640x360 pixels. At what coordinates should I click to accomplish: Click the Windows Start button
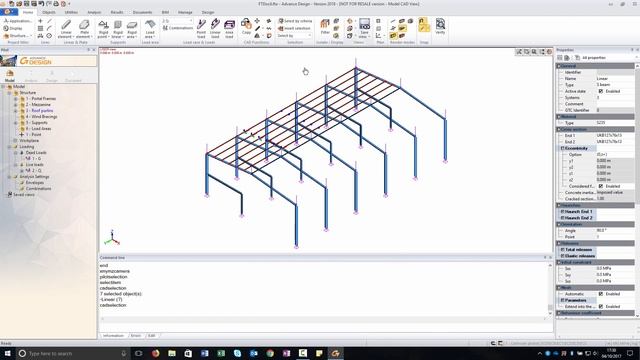pos(8,353)
